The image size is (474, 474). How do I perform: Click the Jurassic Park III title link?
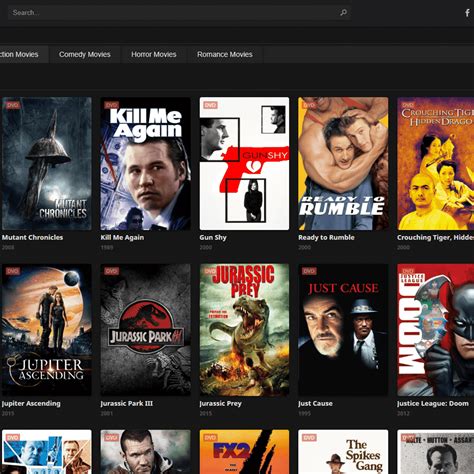[127, 403]
